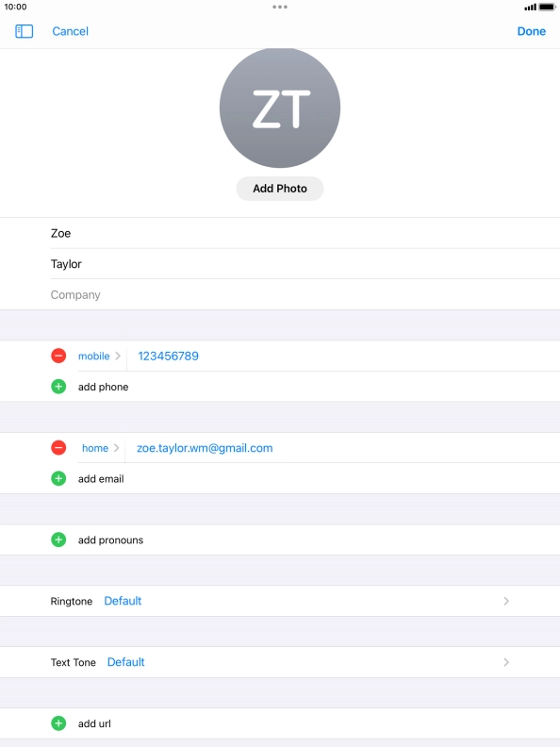The width and height of the screenshot is (560, 747).
Task: Tap the green plus beside add phone
Action: pos(58,387)
